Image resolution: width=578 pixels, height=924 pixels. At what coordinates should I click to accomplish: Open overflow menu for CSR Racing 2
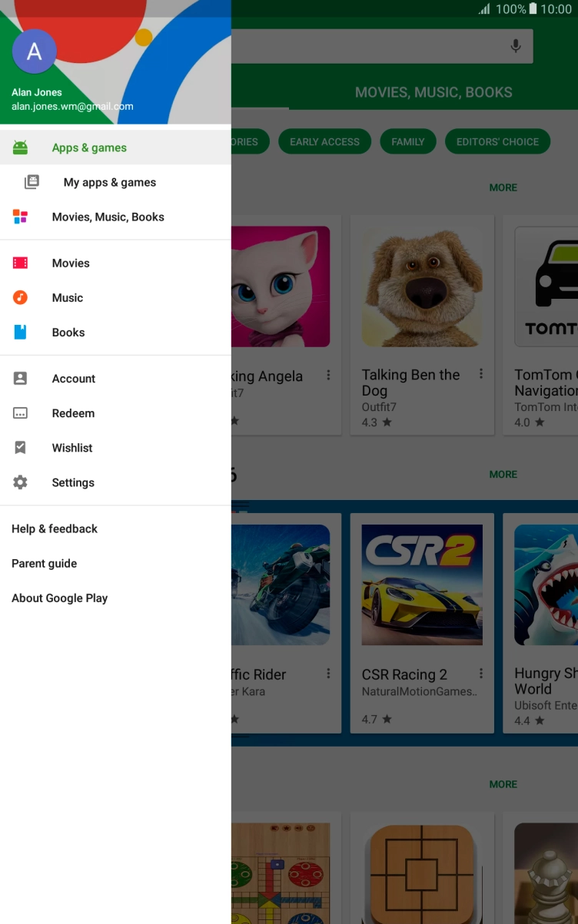(481, 674)
